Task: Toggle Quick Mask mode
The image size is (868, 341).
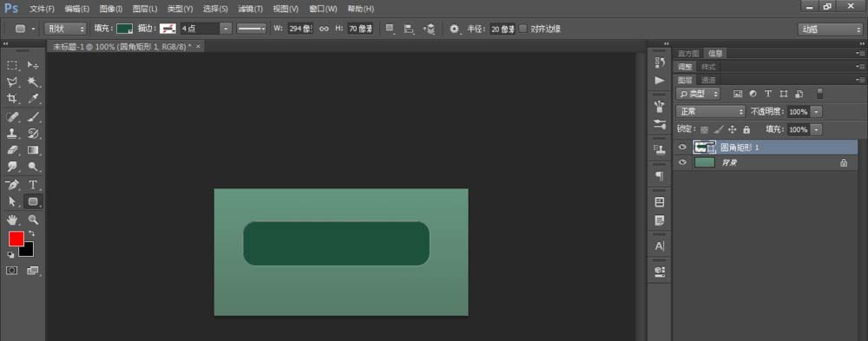Action: tap(12, 271)
